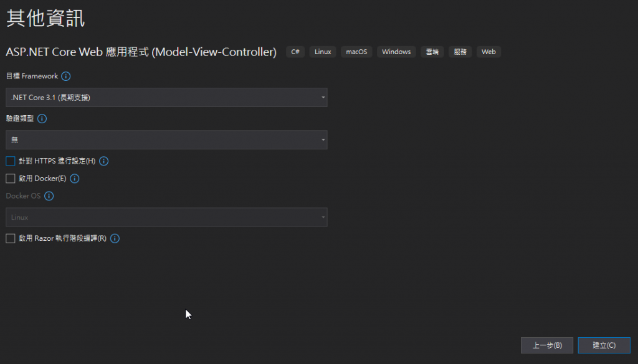The height and width of the screenshot is (364, 638).
Task: Open the Docker OS dropdown showing Linux
Action: click(166, 217)
